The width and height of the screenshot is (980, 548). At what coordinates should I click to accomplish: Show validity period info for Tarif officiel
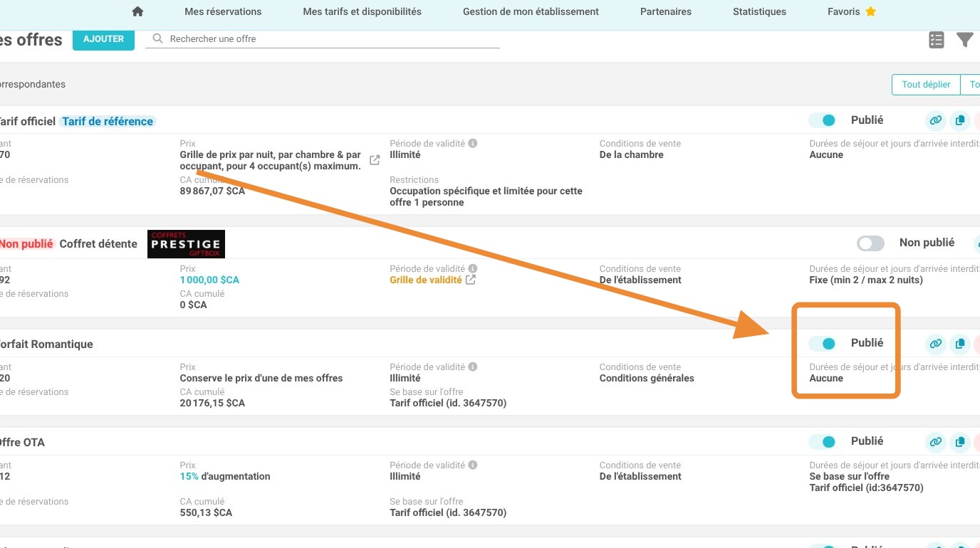[473, 143]
